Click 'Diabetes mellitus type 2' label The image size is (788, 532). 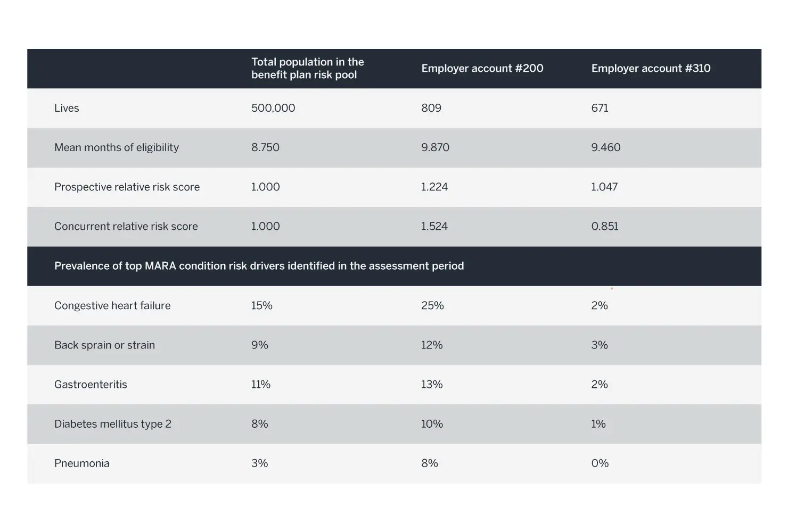(x=113, y=424)
